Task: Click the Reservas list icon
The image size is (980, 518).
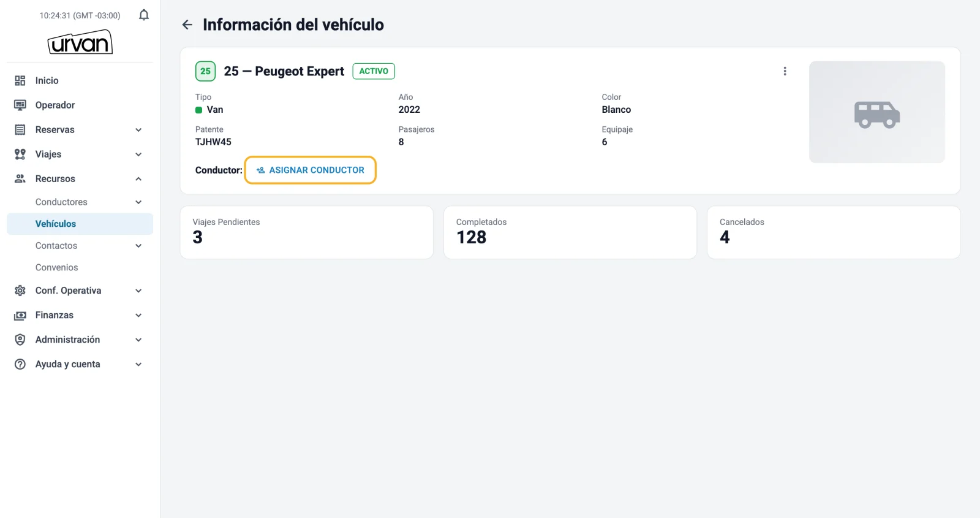Action: click(20, 129)
